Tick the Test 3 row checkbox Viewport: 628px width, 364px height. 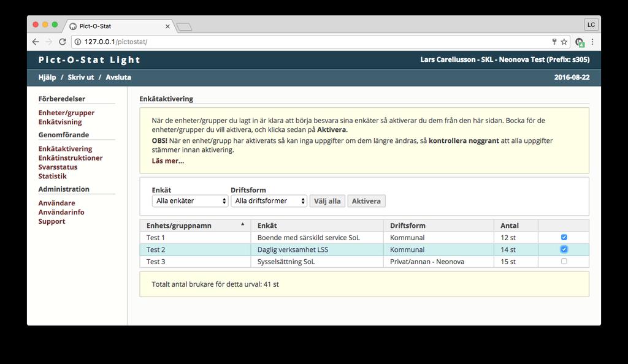[x=564, y=261]
